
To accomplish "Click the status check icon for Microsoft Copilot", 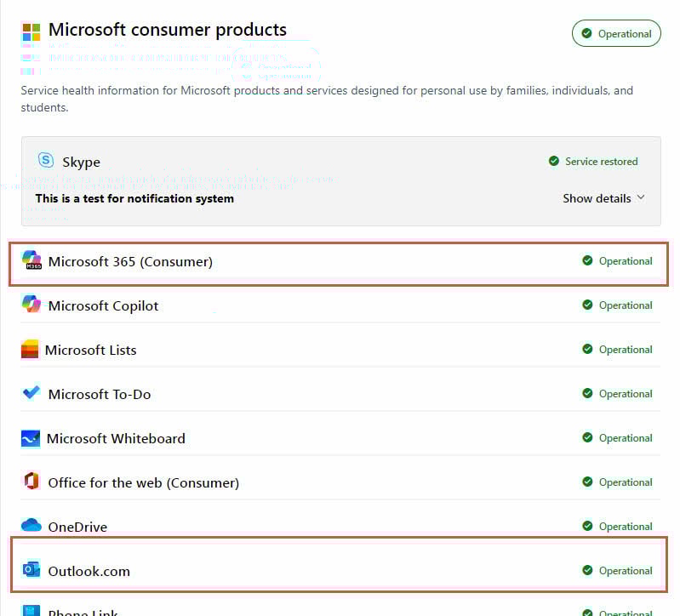I will click(x=587, y=305).
